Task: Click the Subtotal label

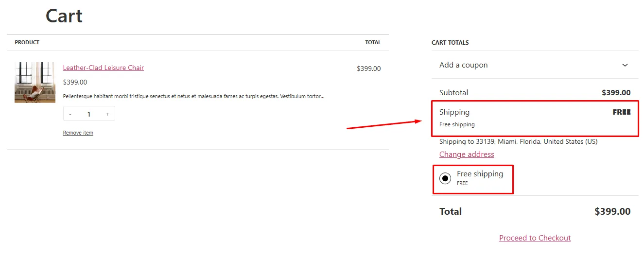Action: point(454,93)
